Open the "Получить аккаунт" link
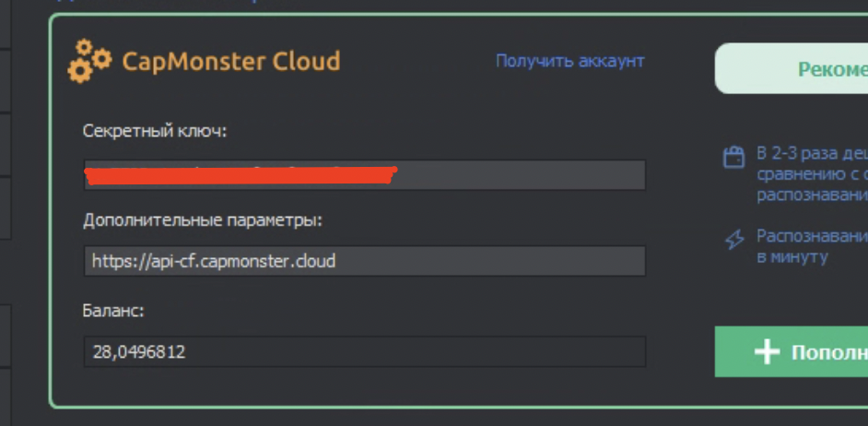The height and width of the screenshot is (426, 868). [x=569, y=61]
